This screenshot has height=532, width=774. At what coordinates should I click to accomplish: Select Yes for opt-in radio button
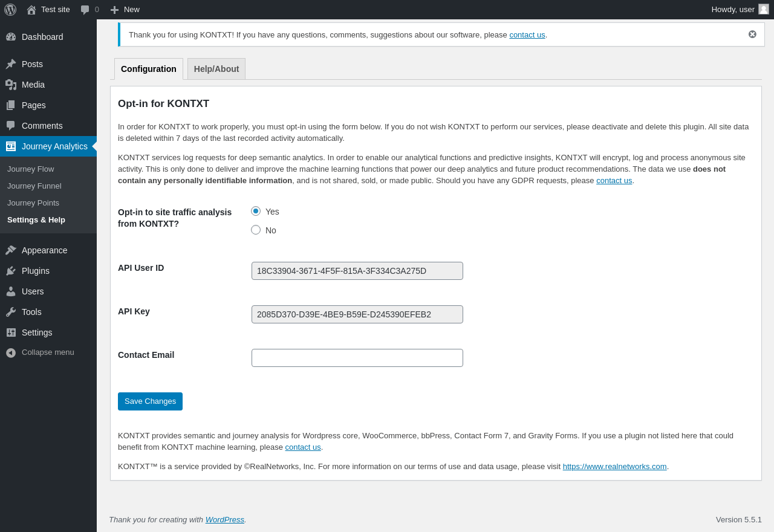coord(256,211)
